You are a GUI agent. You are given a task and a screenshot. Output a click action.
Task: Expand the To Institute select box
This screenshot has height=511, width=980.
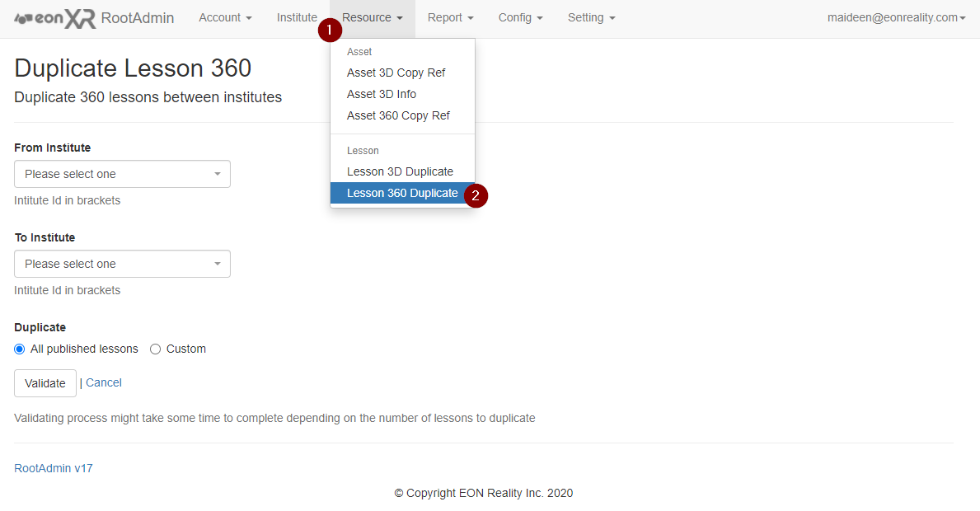coord(122,264)
